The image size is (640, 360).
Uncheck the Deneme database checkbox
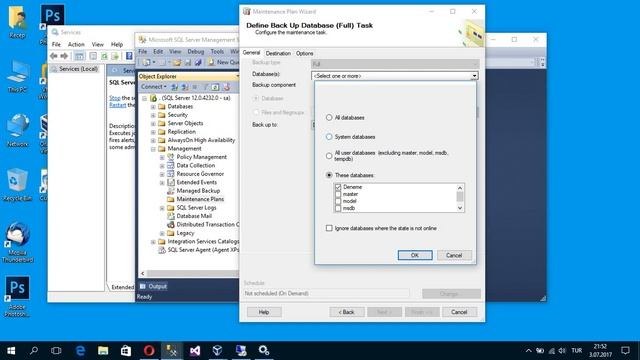[x=338, y=187]
